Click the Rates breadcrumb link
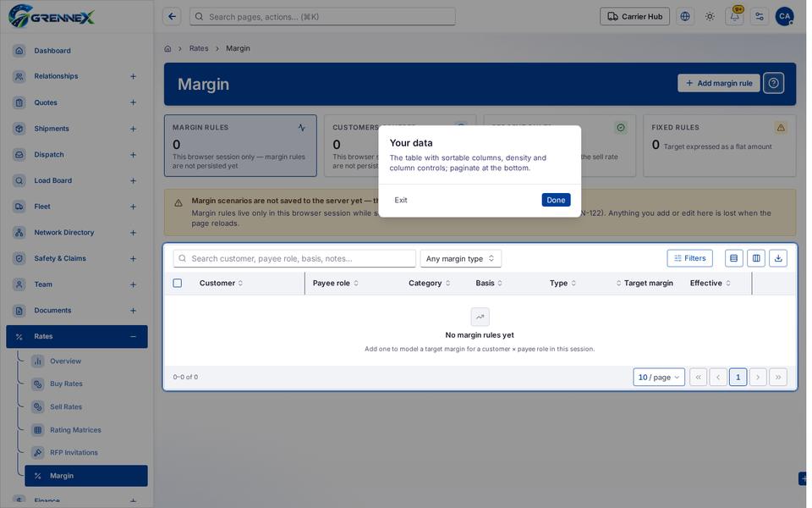Screen dimensions: 812x508 point(199,48)
